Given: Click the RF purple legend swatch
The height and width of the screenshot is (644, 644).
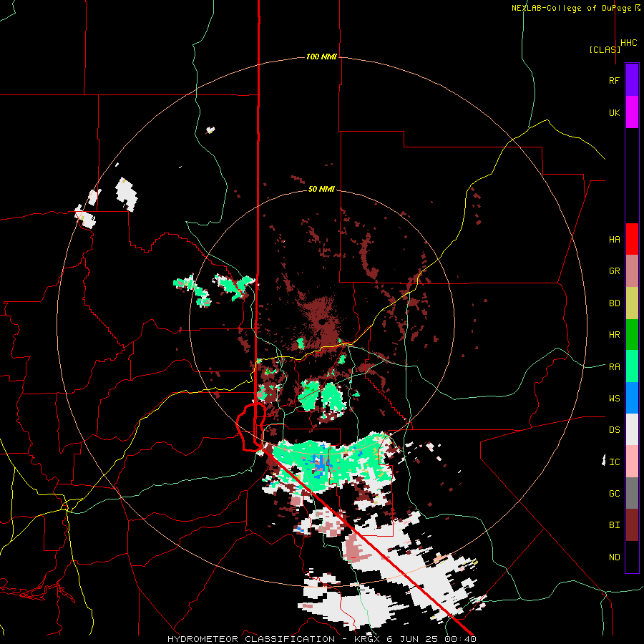Looking at the screenshot, I should [x=632, y=80].
